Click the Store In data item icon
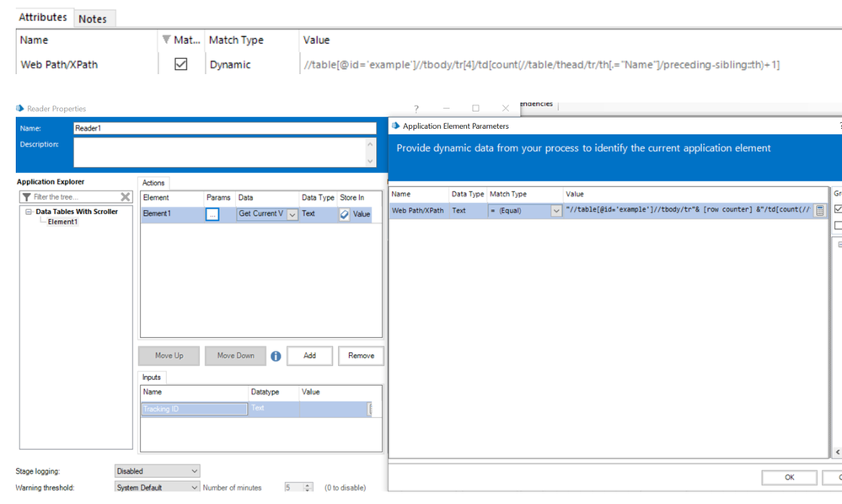This screenshot has width=842, height=504. point(344,215)
